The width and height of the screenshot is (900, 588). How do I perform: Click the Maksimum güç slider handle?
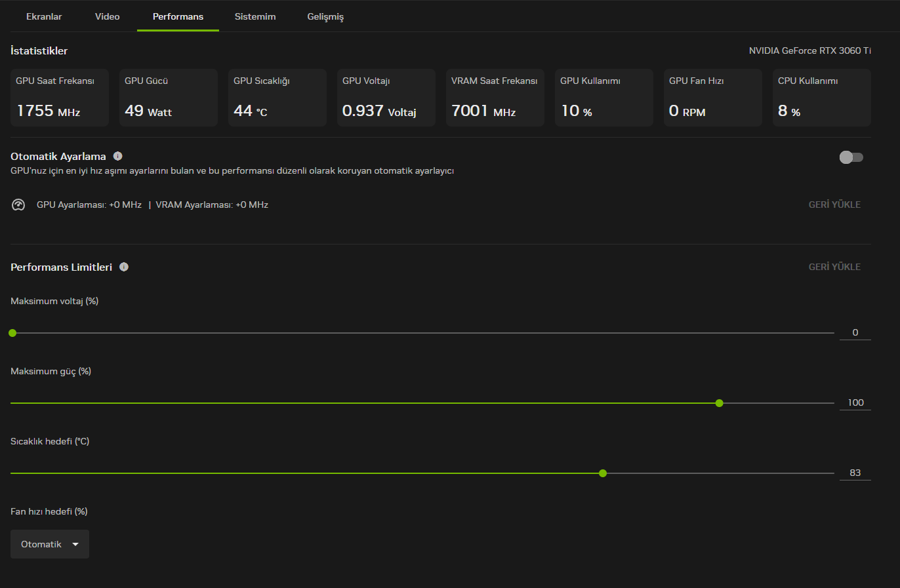coord(720,403)
